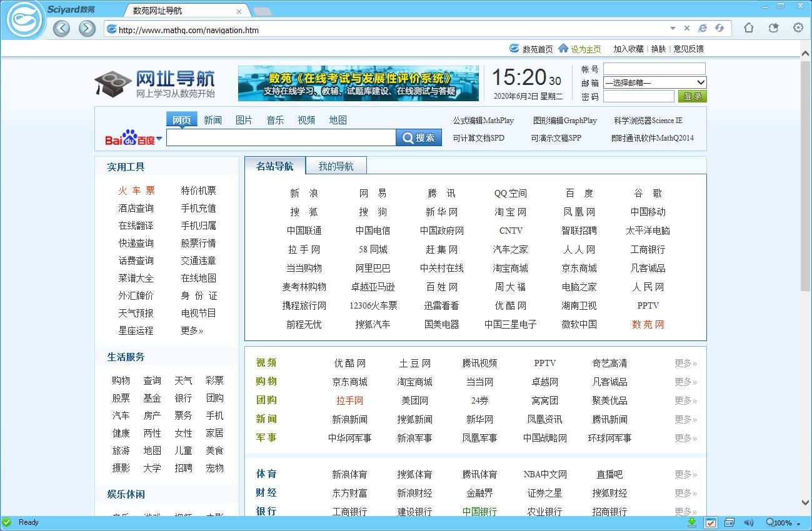Mute sound with the speaker icon

coord(748,522)
